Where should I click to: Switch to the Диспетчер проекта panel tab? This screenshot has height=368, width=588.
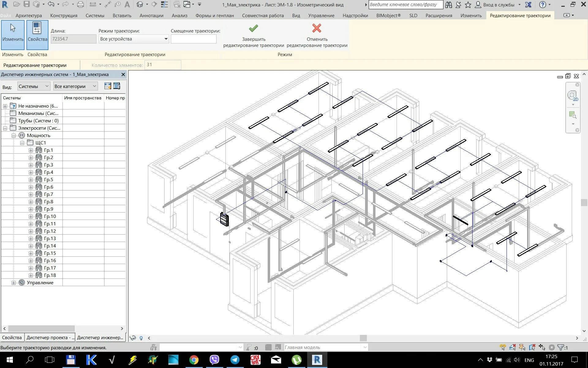[x=50, y=337]
